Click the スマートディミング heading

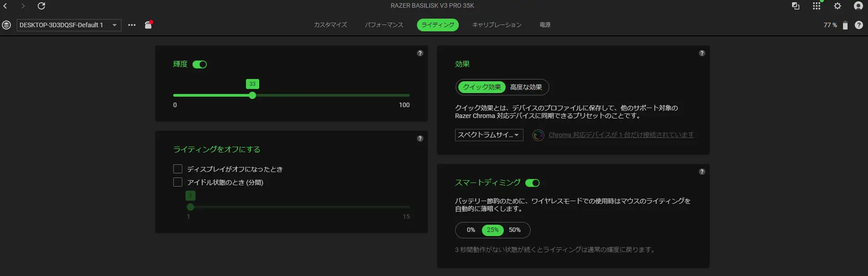488,182
